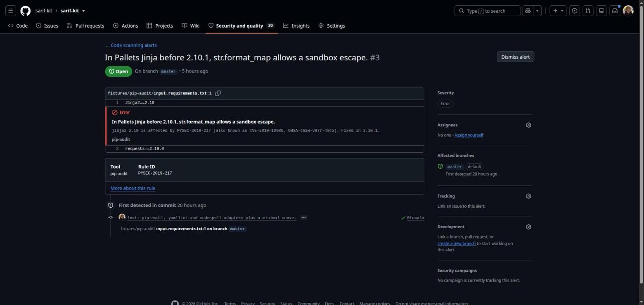
Task: Open the Docs footer link
Action: coord(329,303)
